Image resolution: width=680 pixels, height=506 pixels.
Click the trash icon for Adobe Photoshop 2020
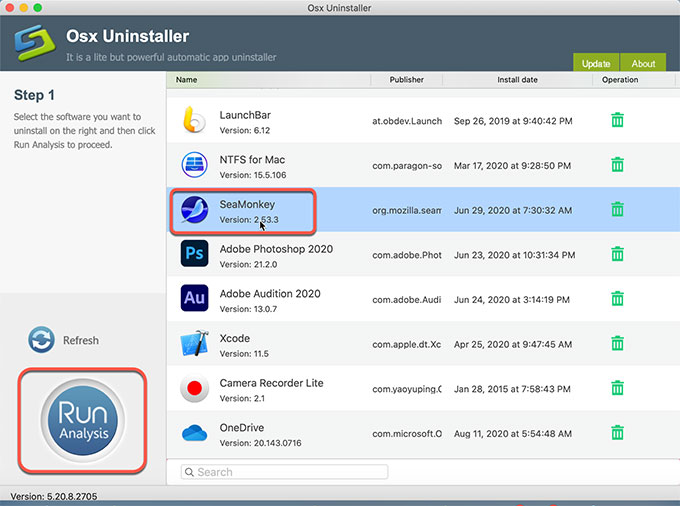click(617, 254)
